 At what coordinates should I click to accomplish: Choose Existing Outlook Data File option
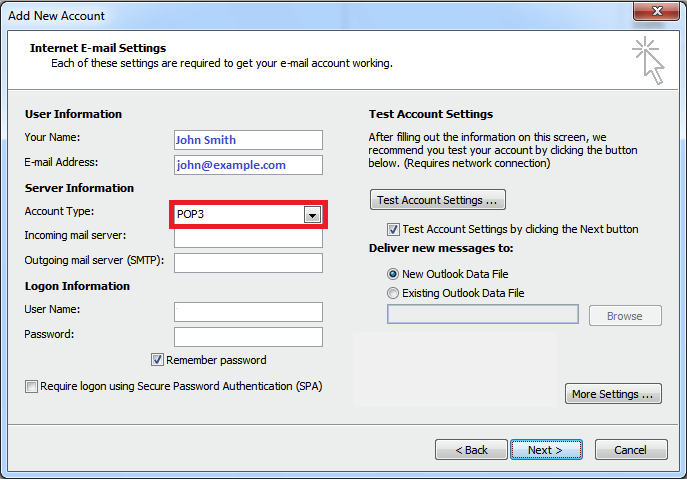click(x=393, y=293)
